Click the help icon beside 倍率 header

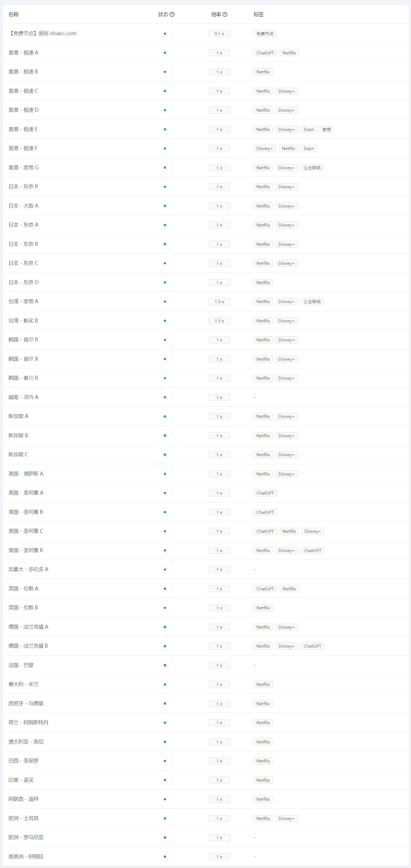(x=225, y=14)
